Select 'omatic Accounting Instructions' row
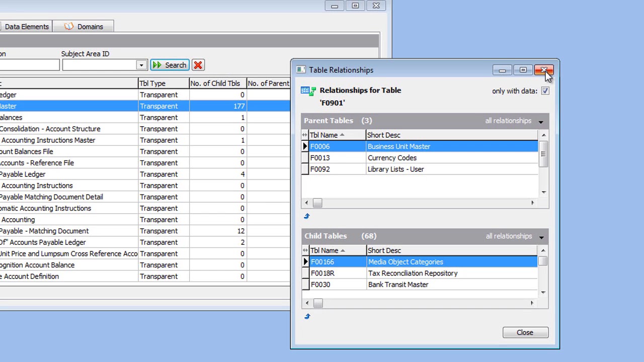644x362 pixels. coord(145,208)
